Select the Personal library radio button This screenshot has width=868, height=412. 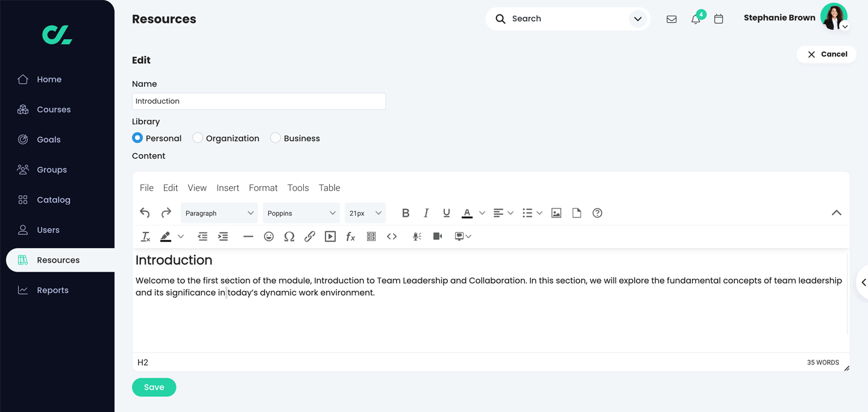coord(137,138)
